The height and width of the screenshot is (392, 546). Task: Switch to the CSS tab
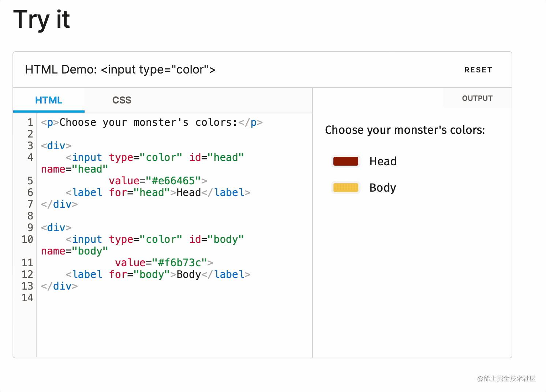tap(121, 100)
